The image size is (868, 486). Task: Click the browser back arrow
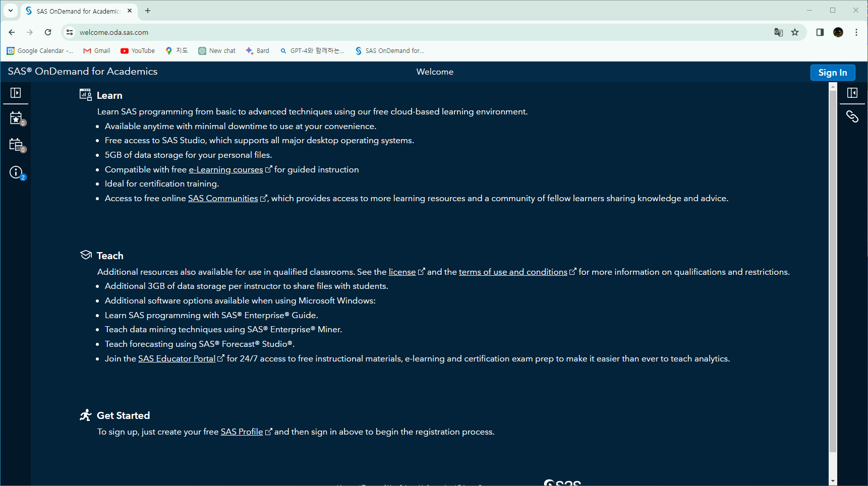[12, 32]
